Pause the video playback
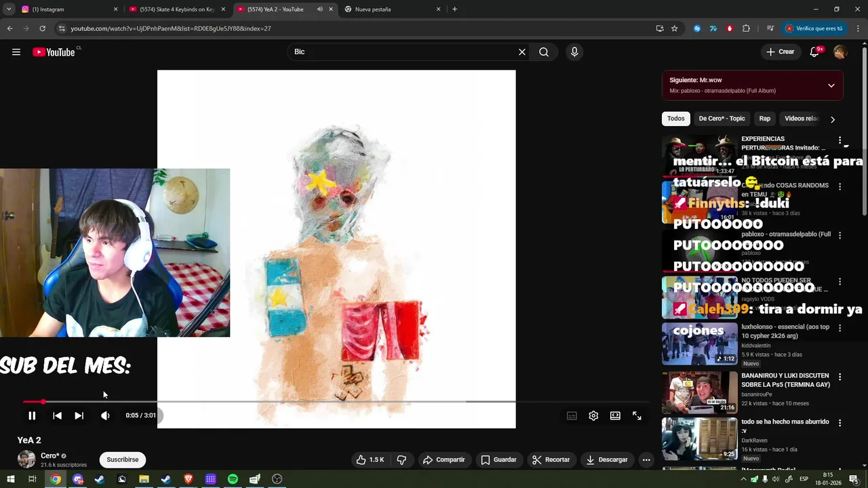Viewport: 868px width, 488px height. point(32,415)
